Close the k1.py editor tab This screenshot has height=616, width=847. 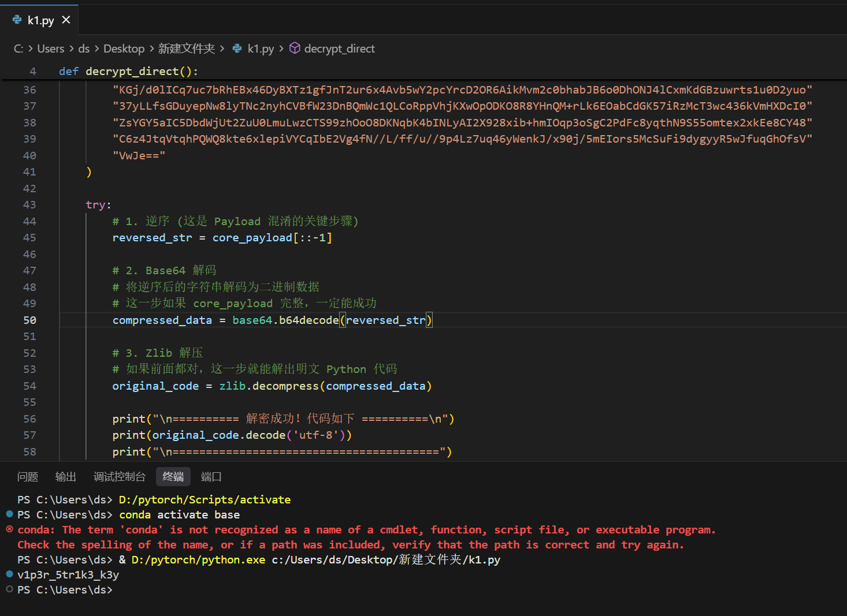pyautogui.click(x=66, y=20)
